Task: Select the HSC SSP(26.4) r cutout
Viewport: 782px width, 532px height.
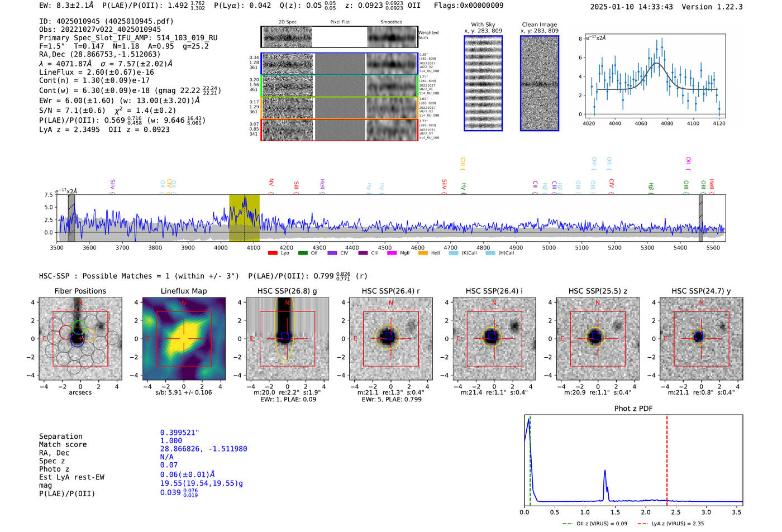Action: [x=391, y=339]
